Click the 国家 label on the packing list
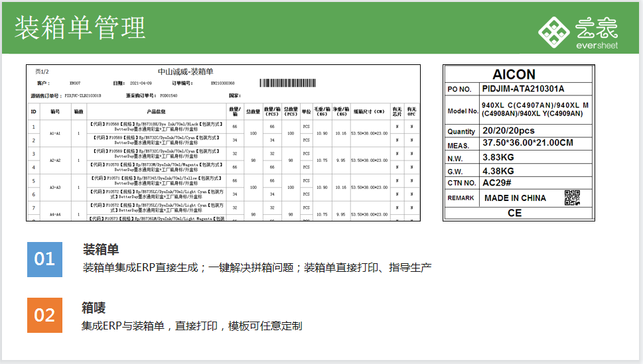643x364 pixels. [x=234, y=95]
